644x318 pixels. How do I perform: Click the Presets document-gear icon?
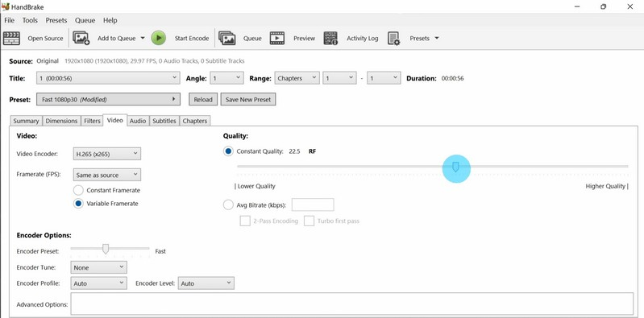pyautogui.click(x=394, y=38)
